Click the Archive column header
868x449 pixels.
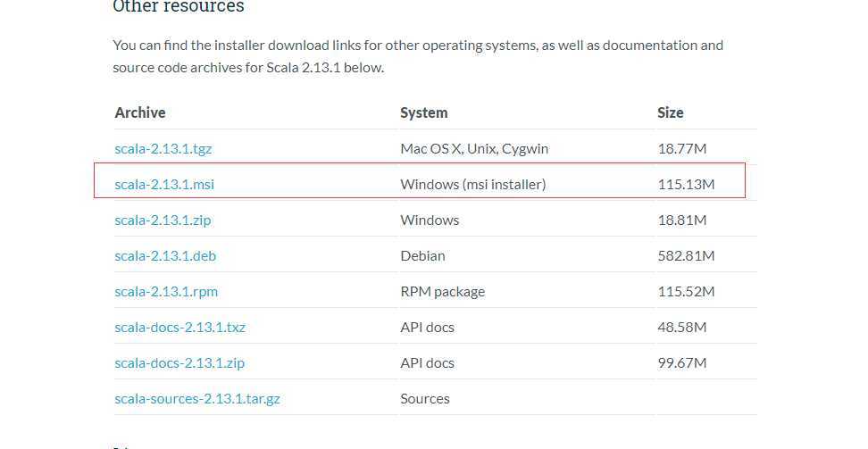(x=140, y=112)
